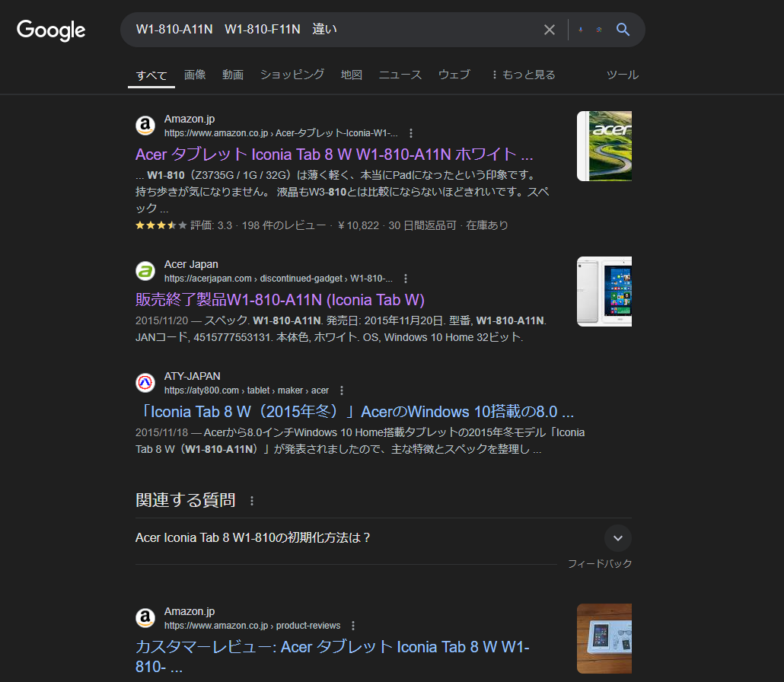The width and height of the screenshot is (784, 682).
Task: Click amazon.co.jp Acer-タブレット URL breadcrumb
Action: click(281, 133)
